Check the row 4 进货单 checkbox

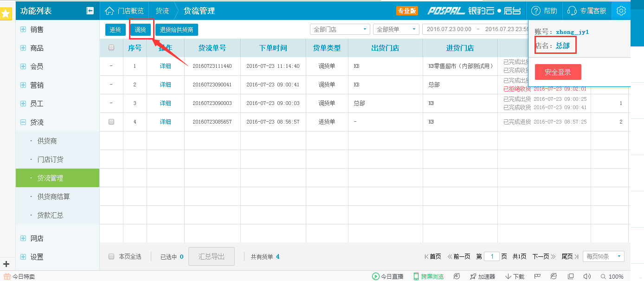111,122
